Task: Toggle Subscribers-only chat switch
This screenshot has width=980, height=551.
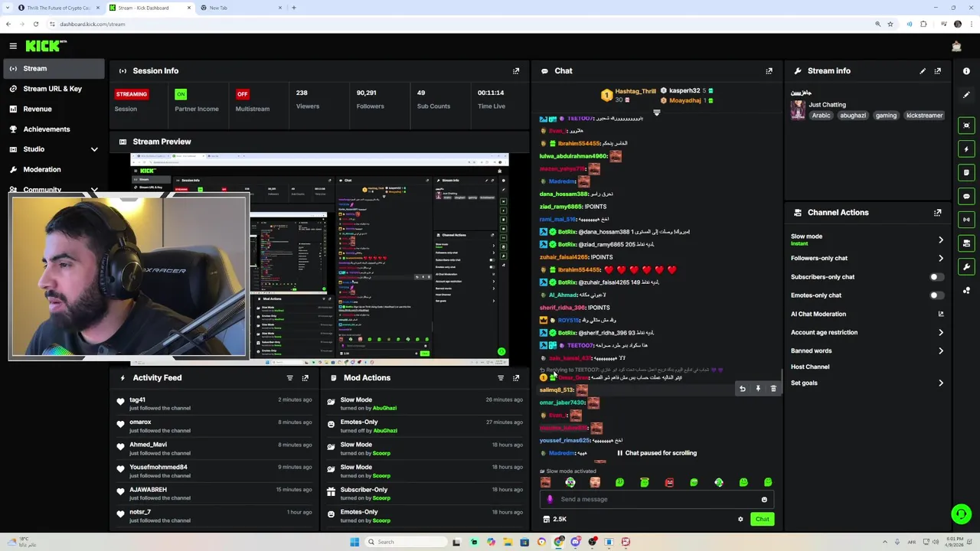Action: pos(936,277)
